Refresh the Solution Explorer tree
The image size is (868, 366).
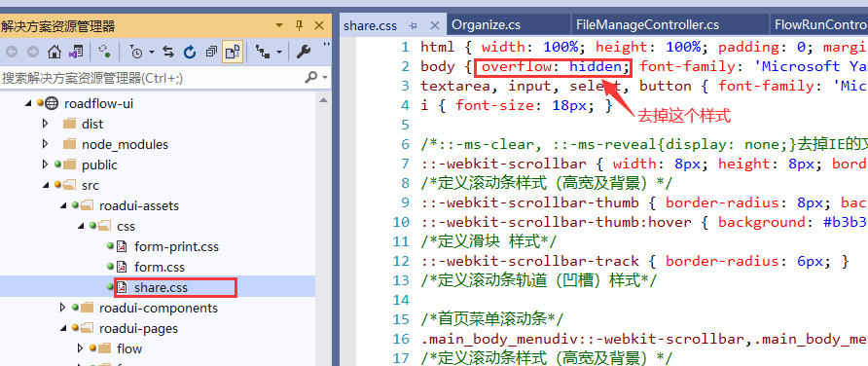[190, 52]
